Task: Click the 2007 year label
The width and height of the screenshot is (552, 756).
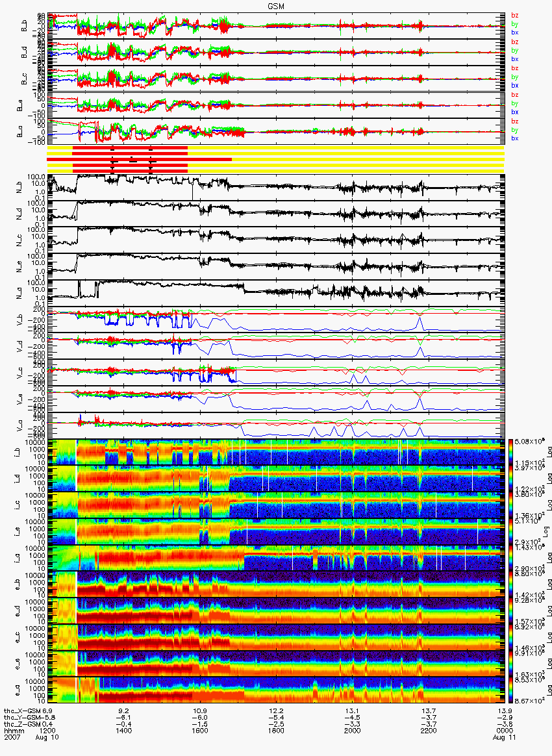Action: 12,738
